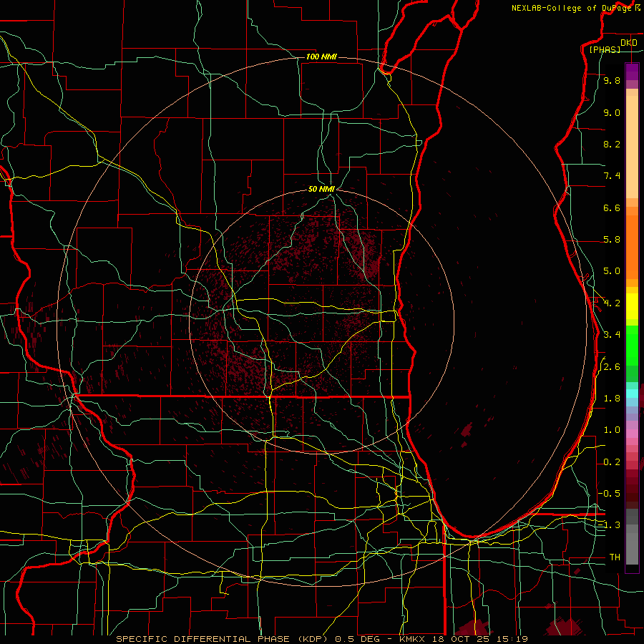Click the 18 OCT 25 date text
The image size is (644, 644).
click(x=459, y=639)
